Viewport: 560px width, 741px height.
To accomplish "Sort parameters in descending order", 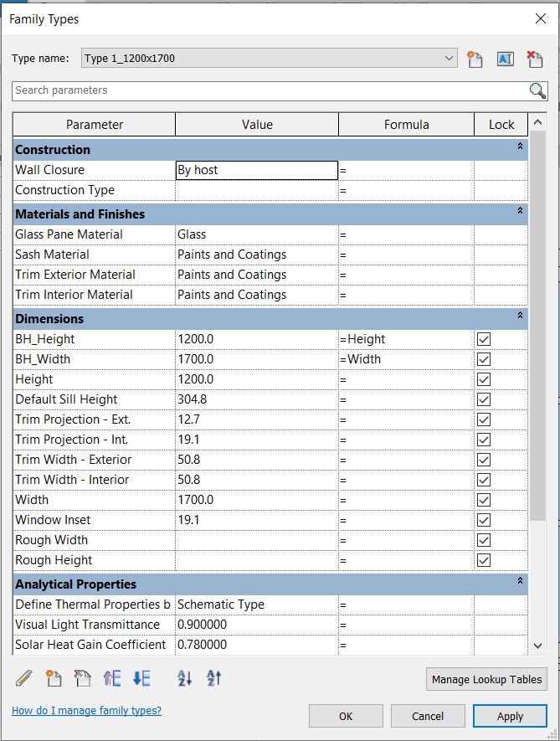I will tap(213, 678).
